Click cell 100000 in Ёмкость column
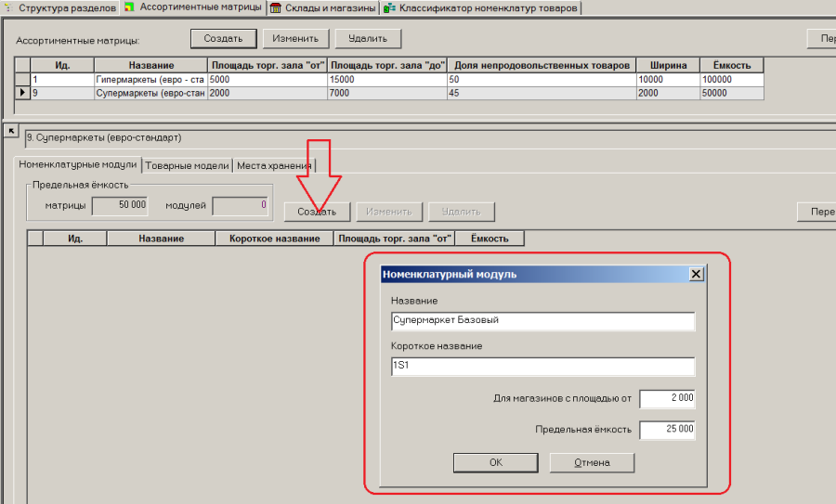The image size is (836, 504). tap(732, 80)
